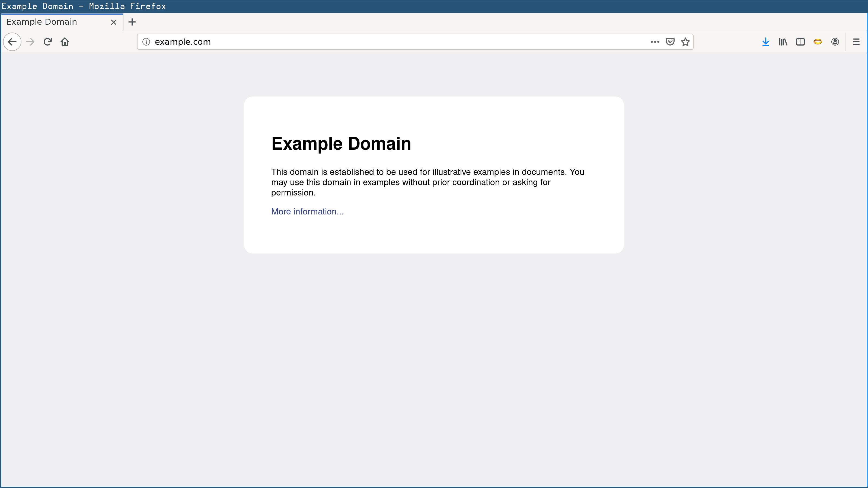Save page to Pocket
This screenshot has height=488, width=868.
pos(670,42)
